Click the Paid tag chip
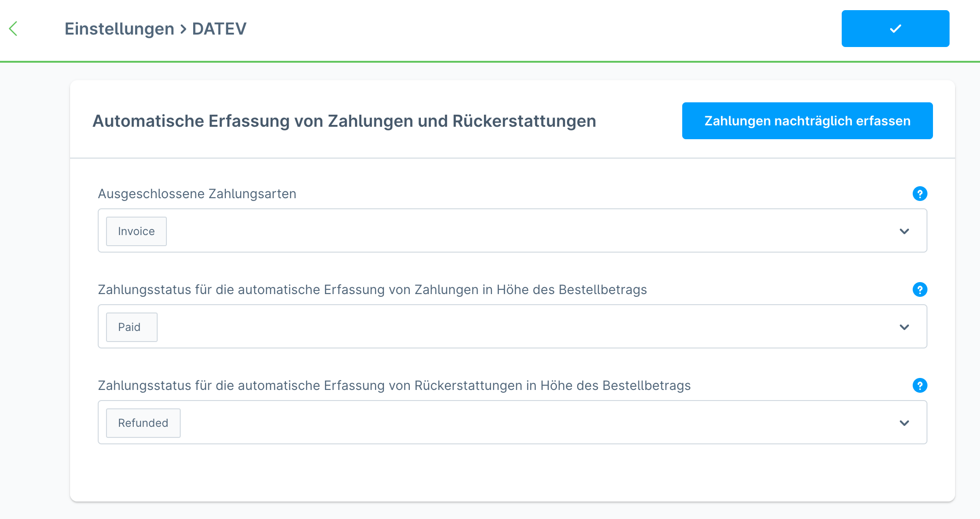The image size is (980, 519). (x=131, y=327)
